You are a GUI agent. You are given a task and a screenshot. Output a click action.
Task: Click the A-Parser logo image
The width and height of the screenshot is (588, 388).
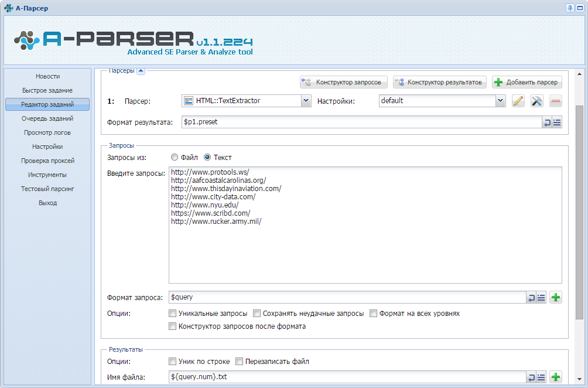tap(134, 42)
